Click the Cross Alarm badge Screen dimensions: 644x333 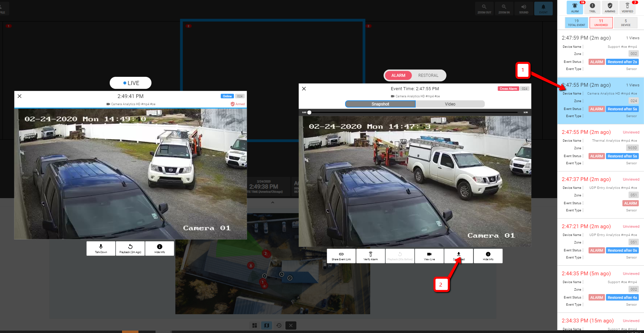point(508,89)
